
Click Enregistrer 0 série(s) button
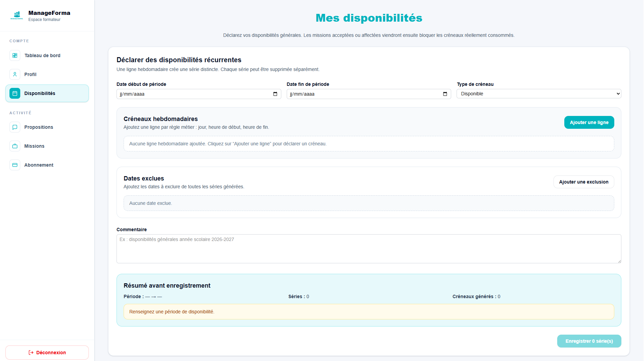[x=589, y=341]
